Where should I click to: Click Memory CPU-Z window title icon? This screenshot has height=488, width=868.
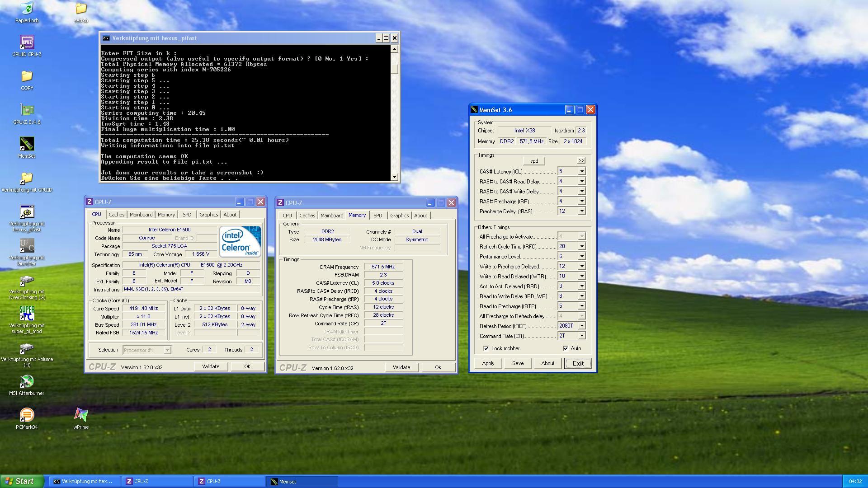click(x=280, y=203)
